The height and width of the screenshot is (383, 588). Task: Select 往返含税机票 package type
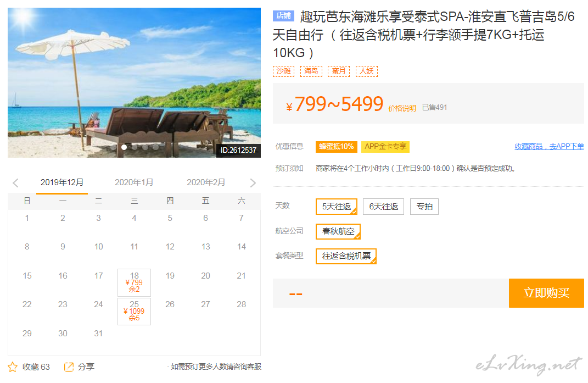[x=346, y=256]
